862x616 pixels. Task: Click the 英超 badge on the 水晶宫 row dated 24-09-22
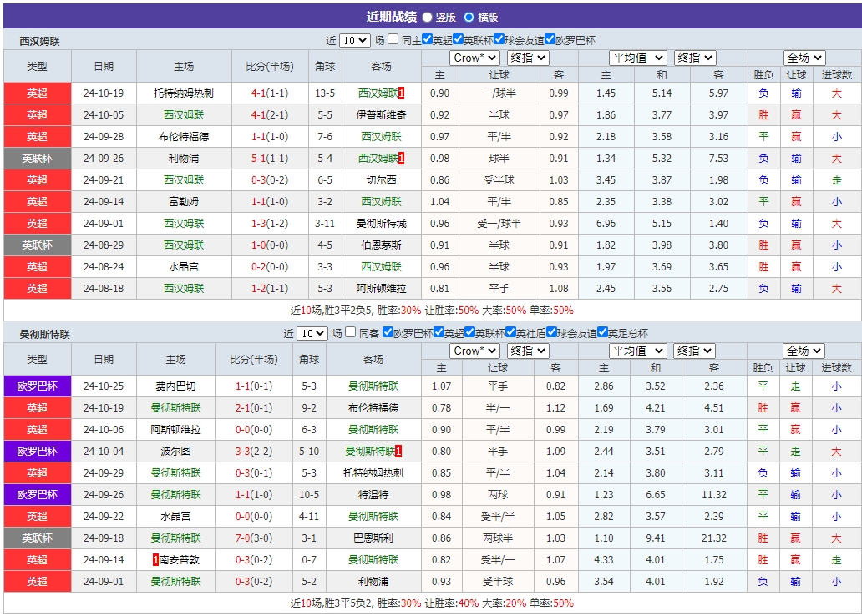[37, 517]
